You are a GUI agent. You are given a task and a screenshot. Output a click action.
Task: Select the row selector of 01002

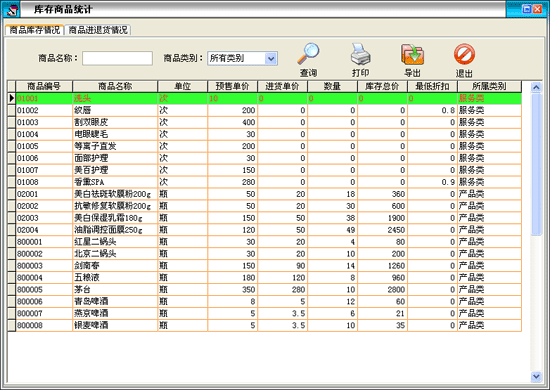coord(12,110)
